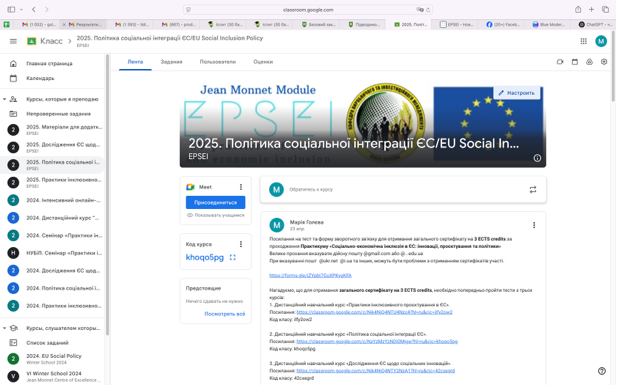Click the 2025. Політика соціальної інтеграції header title
The image size is (620, 385).
[170, 38]
